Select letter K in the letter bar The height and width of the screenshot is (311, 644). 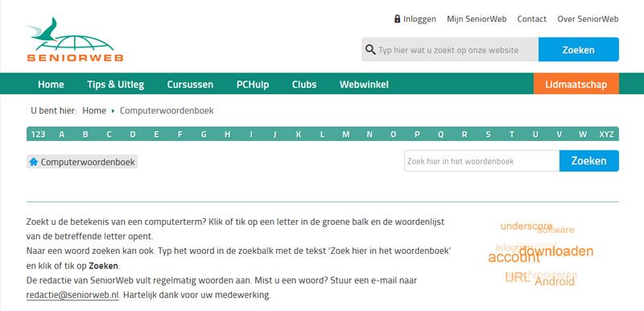click(x=299, y=135)
